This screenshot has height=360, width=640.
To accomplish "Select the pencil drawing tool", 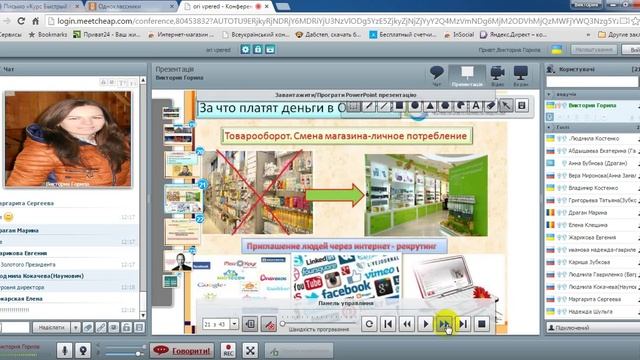I will point(369,106).
